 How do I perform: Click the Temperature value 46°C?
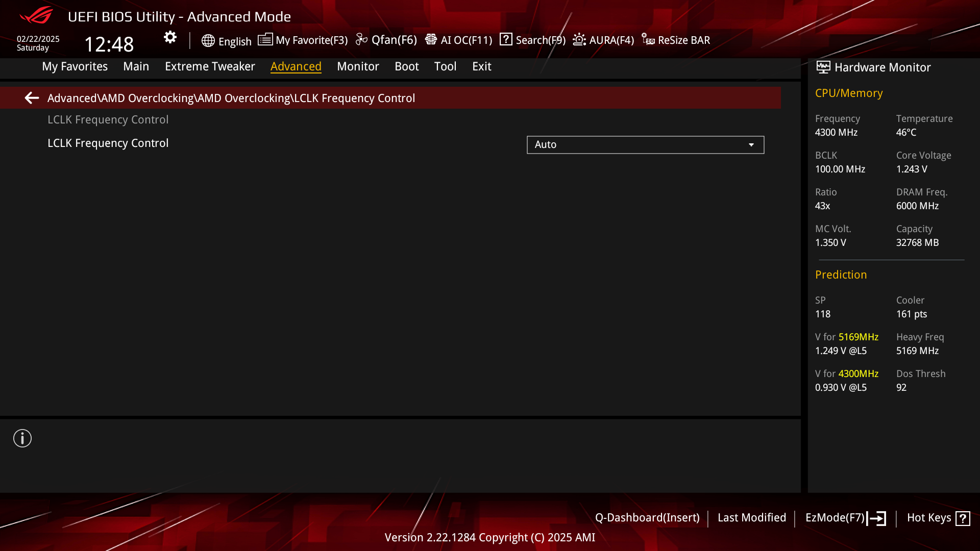point(906,133)
